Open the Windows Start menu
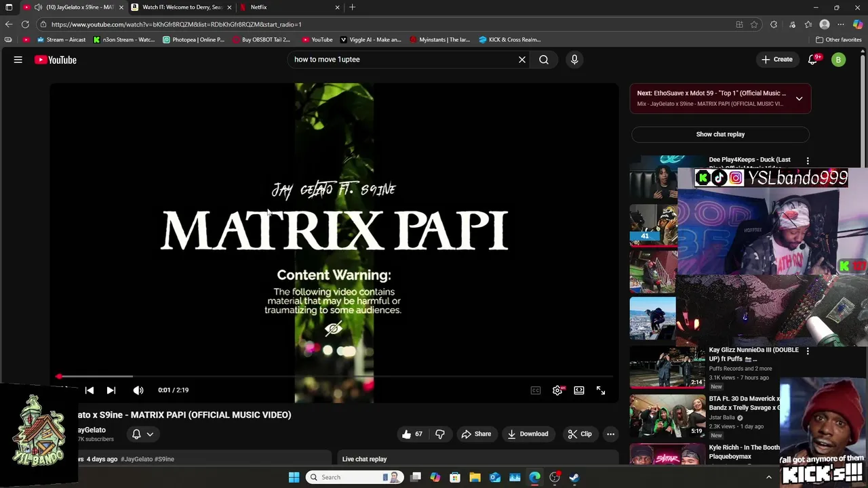Viewport: 868px width, 488px height. pyautogui.click(x=294, y=477)
